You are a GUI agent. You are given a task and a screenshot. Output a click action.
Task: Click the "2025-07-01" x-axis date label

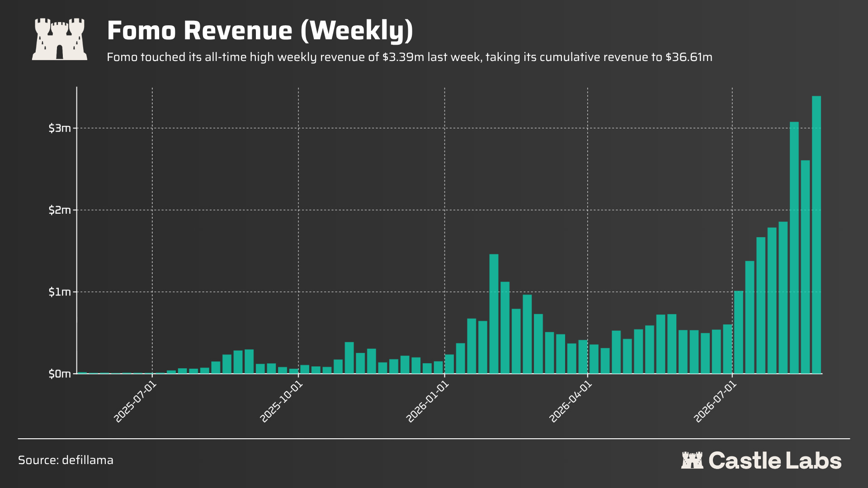click(135, 402)
